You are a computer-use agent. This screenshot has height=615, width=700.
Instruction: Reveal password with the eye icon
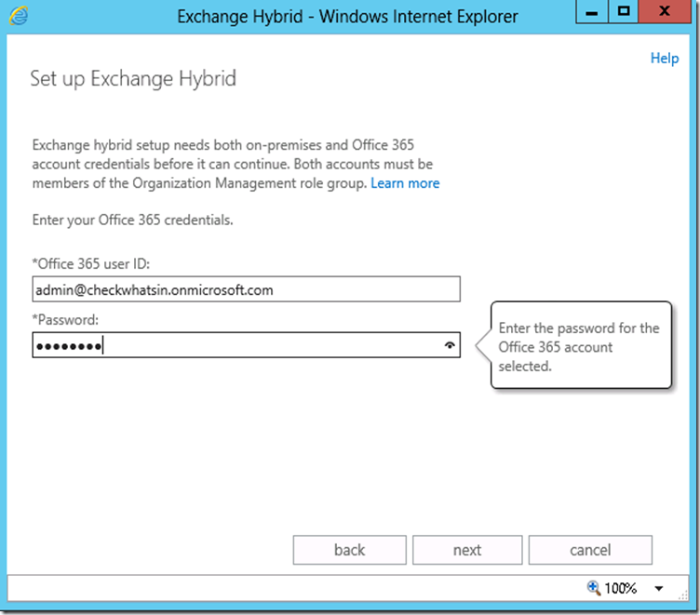(450, 345)
